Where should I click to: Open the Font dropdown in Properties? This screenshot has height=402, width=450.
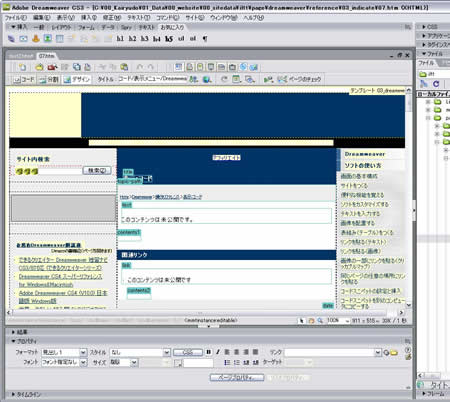coord(83,362)
